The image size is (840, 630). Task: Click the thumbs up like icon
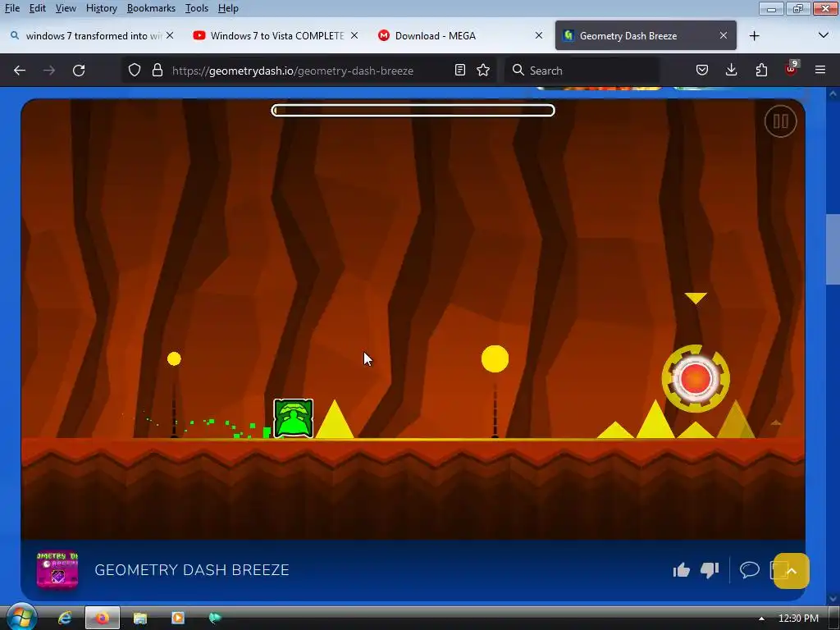coord(682,570)
